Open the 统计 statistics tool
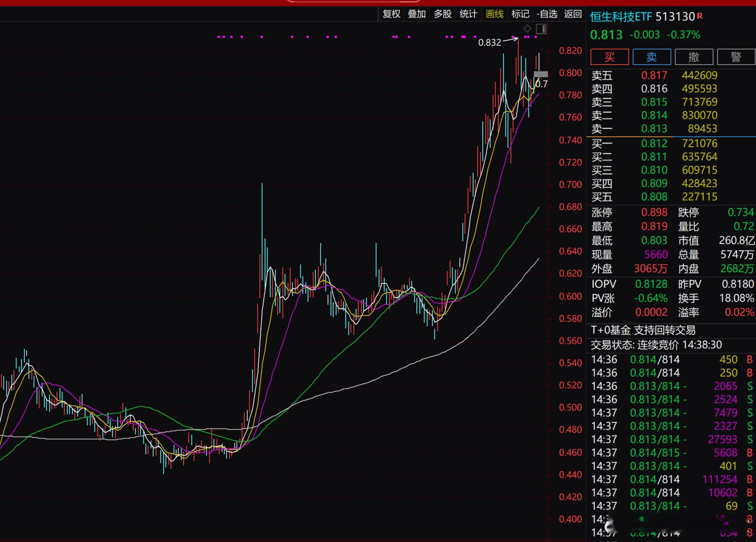Screen dimensions: 756x542 (468, 14)
